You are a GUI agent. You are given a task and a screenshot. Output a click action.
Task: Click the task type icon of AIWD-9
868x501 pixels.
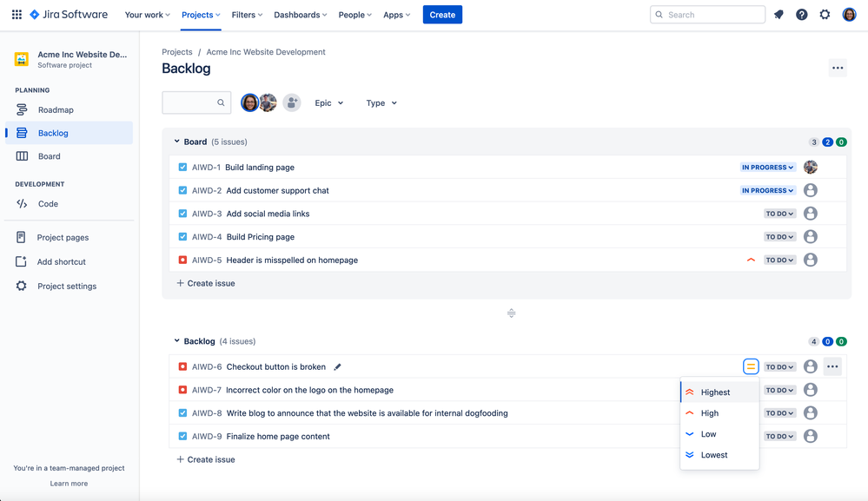point(182,436)
